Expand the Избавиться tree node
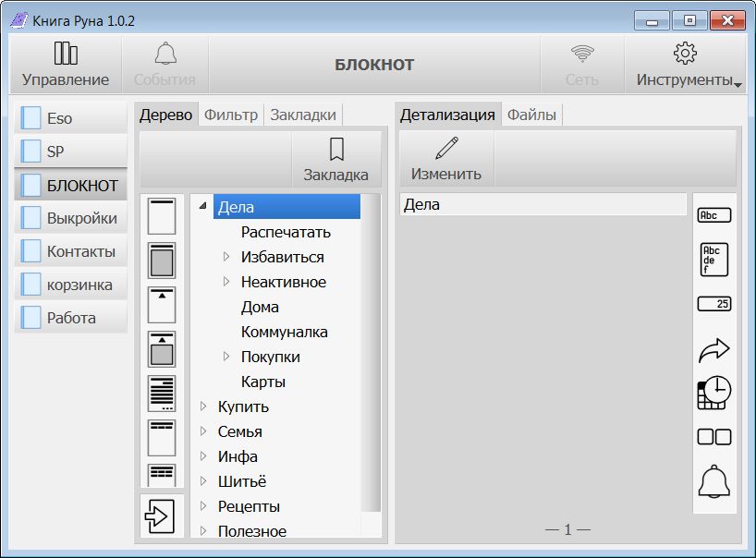 [x=226, y=256]
